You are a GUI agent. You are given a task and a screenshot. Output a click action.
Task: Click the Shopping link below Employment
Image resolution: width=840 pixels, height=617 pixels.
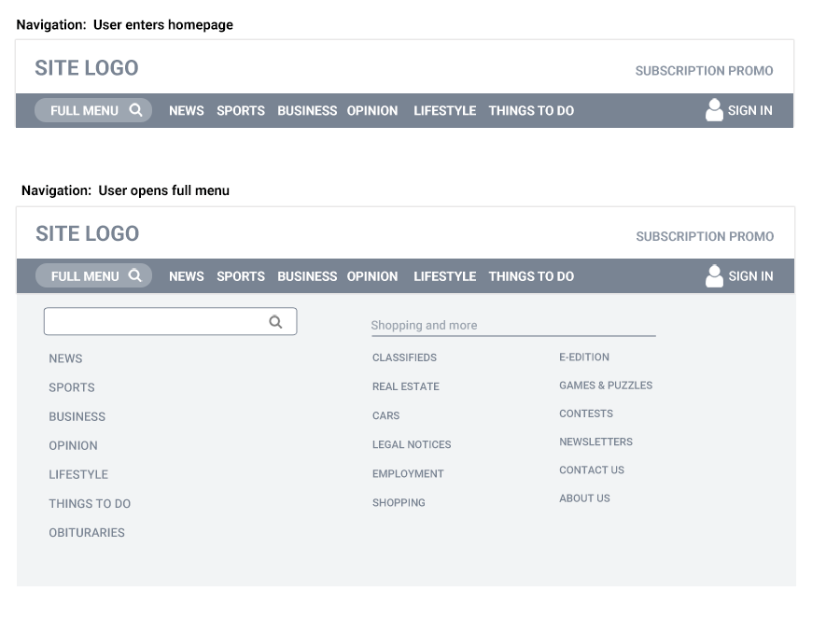(x=399, y=503)
